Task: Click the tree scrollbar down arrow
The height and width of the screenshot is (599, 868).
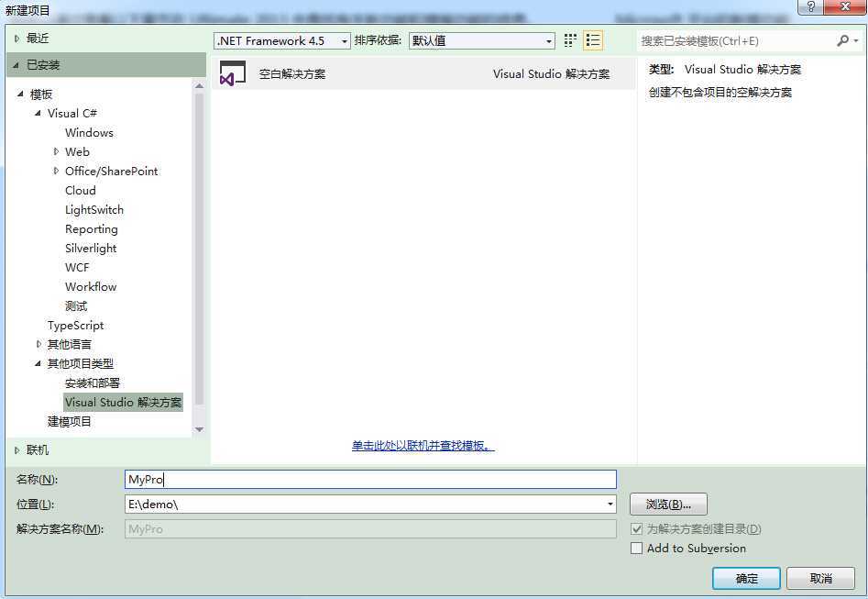Action: 199,429
